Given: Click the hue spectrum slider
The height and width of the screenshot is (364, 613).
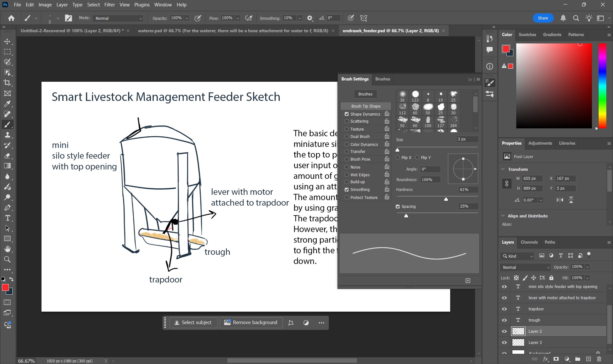Looking at the screenshot, I should [x=602, y=86].
